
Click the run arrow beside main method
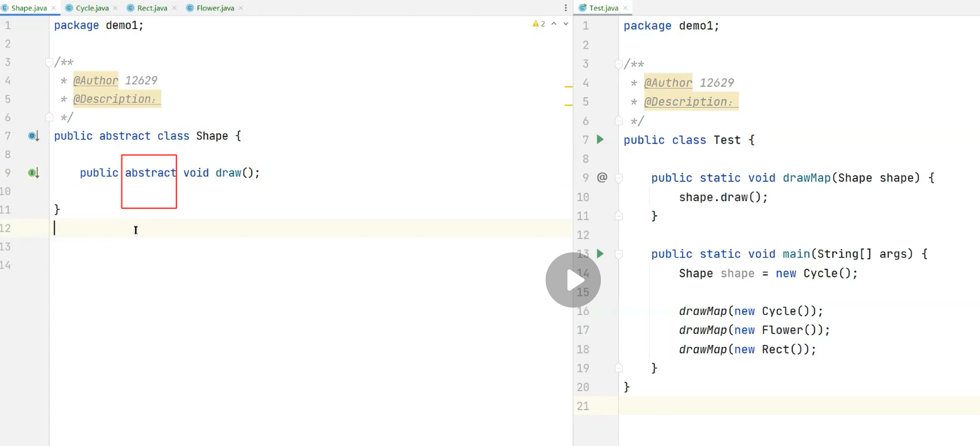click(x=600, y=253)
